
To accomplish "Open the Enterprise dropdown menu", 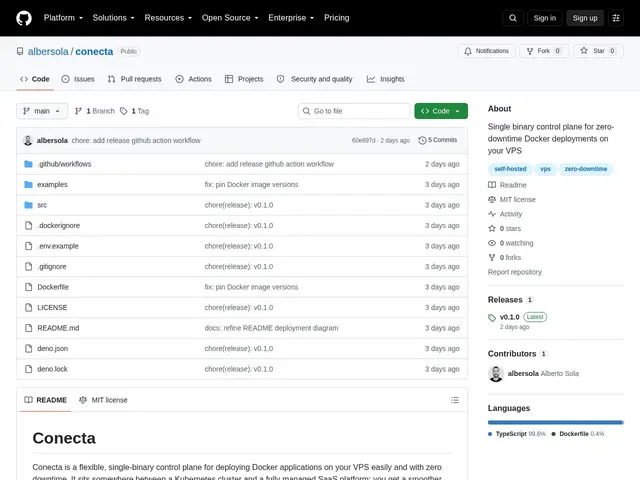I will [x=291, y=18].
